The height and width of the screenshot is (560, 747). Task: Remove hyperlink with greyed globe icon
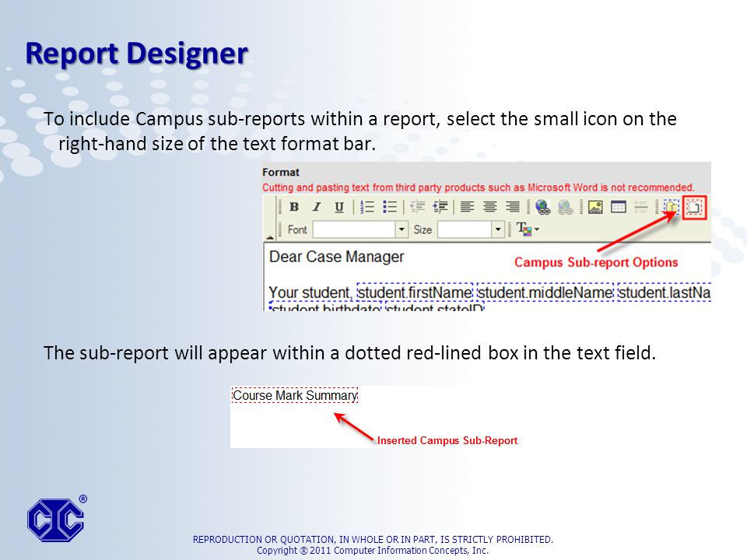(x=566, y=207)
